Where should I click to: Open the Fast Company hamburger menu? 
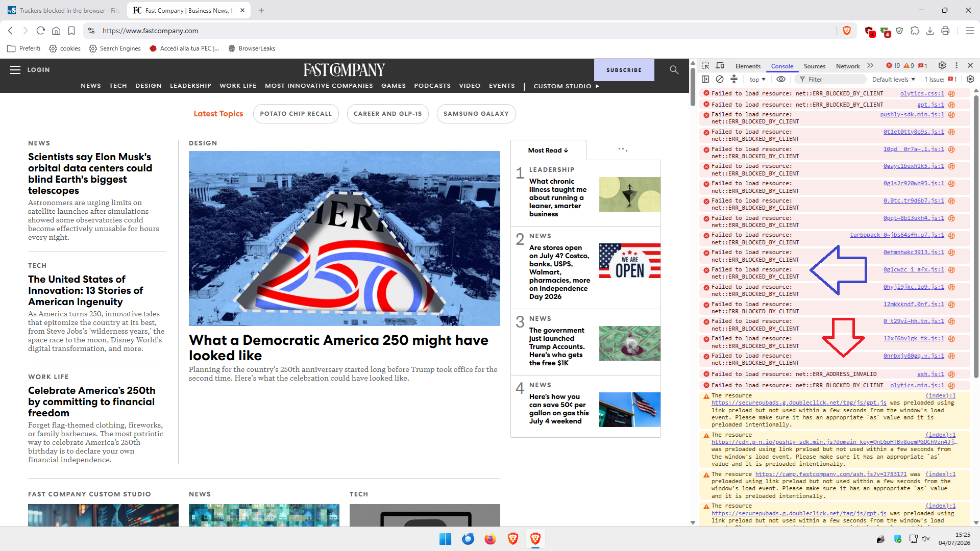[x=15, y=70]
